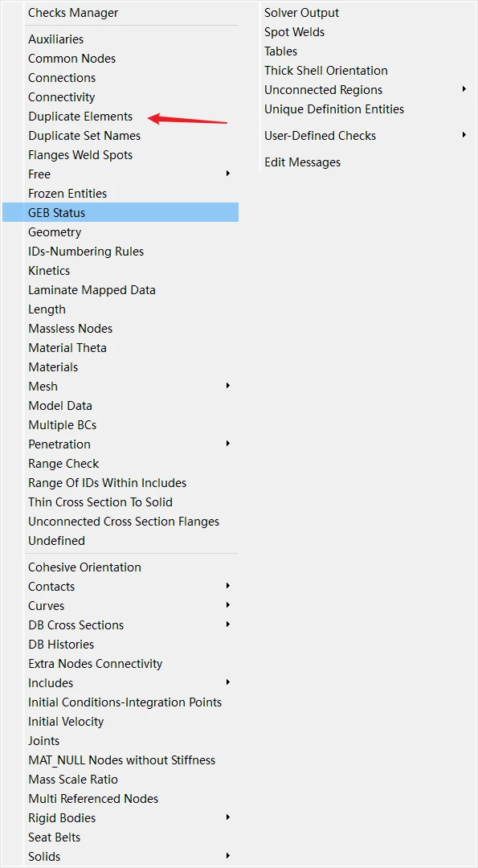Open Checks Manager from menu
This screenshot has width=478, height=868.
point(73,13)
